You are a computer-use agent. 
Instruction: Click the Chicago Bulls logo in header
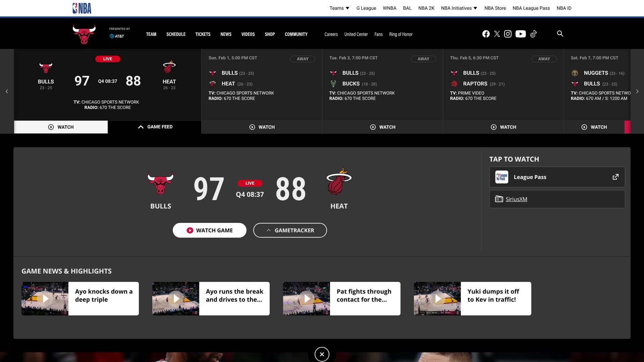(x=84, y=34)
